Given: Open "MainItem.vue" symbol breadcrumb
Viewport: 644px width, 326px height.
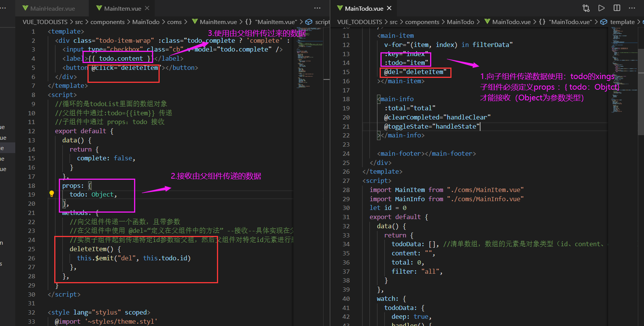Looking at the screenshot, I should tap(276, 22).
